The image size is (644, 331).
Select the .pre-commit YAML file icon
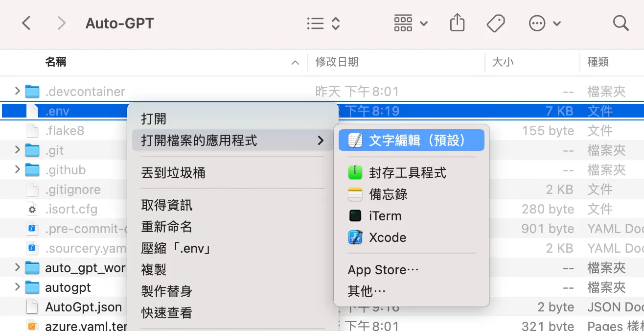(x=32, y=229)
